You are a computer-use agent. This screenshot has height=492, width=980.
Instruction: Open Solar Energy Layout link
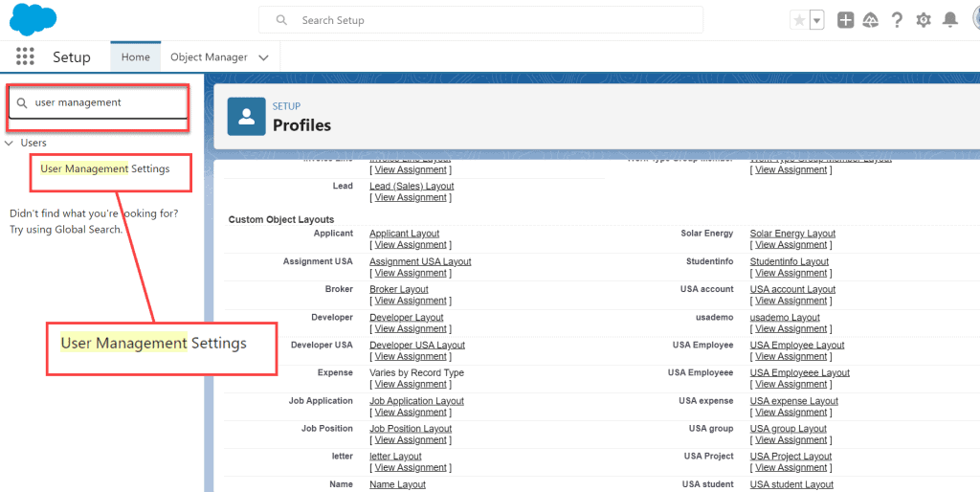coord(792,234)
